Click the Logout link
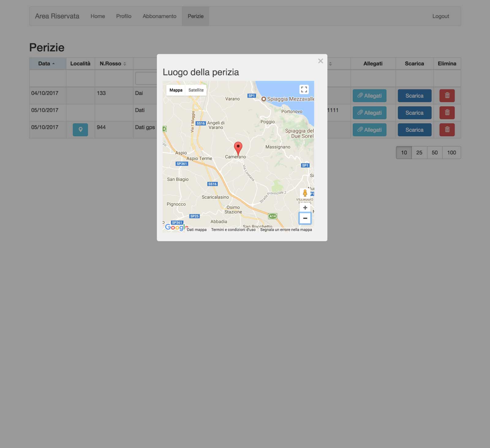Viewport: 490px width, 448px height. click(441, 16)
